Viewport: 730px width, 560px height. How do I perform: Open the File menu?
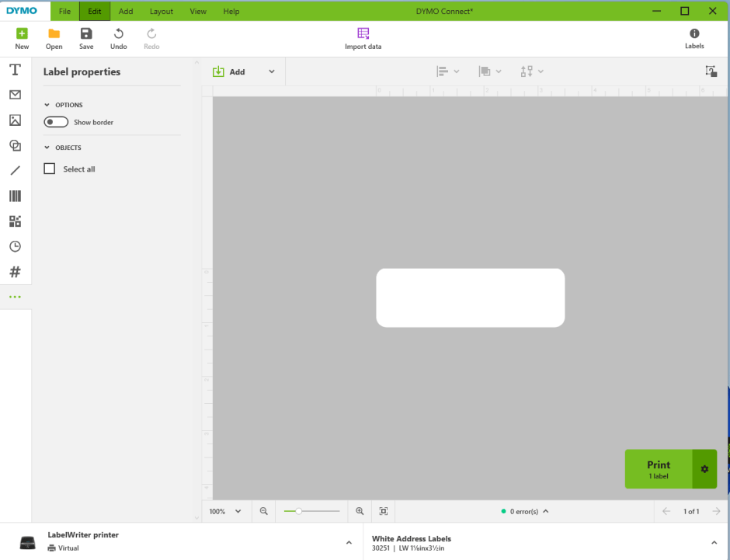pyautogui.click(x=64, y=11)
